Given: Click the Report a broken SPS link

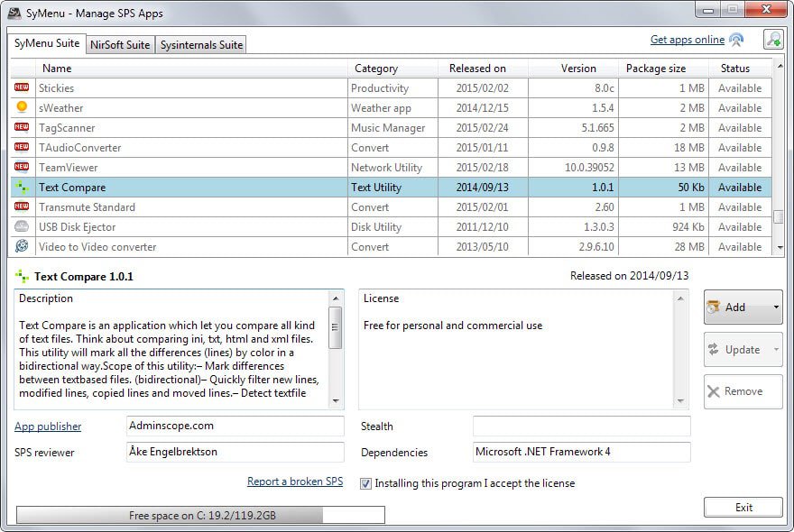Looking at the screenshot, I should pyautogui.click(x=295, y=482).
